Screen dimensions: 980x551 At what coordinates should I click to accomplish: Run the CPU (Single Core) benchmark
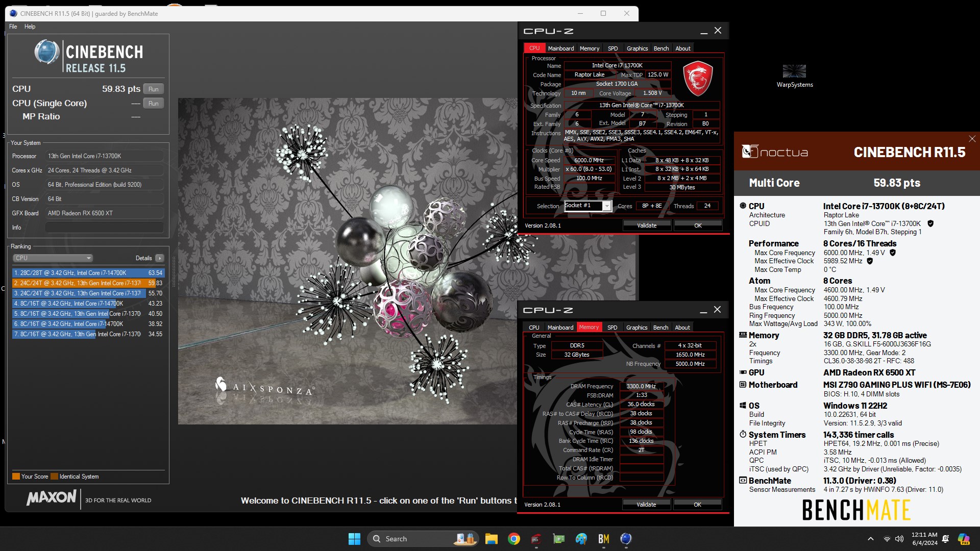[154, 104]
